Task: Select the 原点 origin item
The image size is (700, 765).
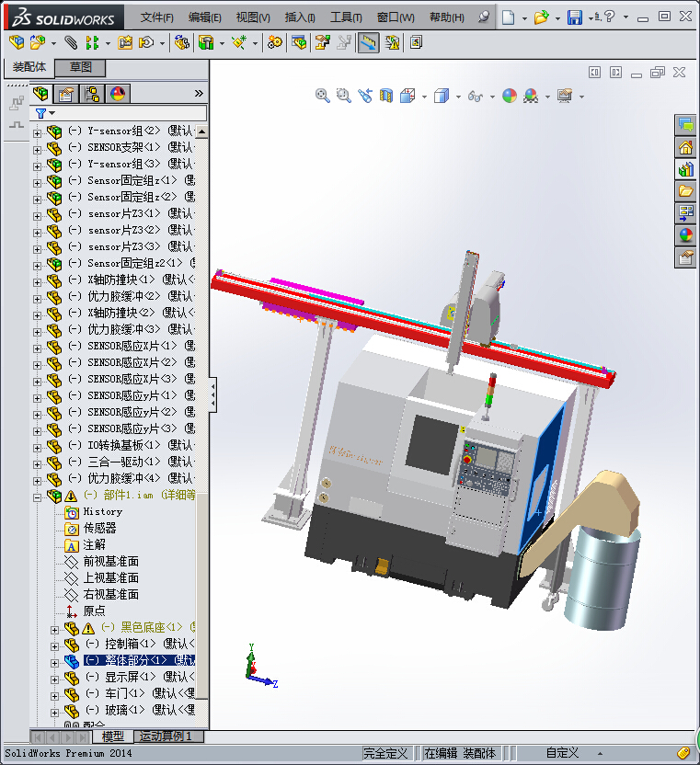Action: pyautogui.click(x=94, y=611)
